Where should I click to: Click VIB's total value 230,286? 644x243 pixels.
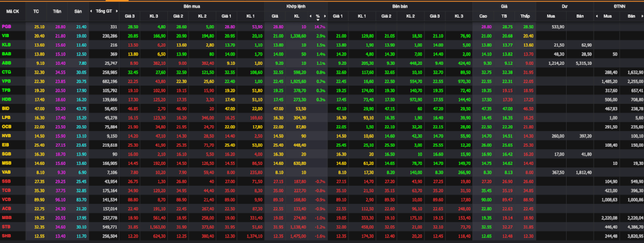point(110,36)
